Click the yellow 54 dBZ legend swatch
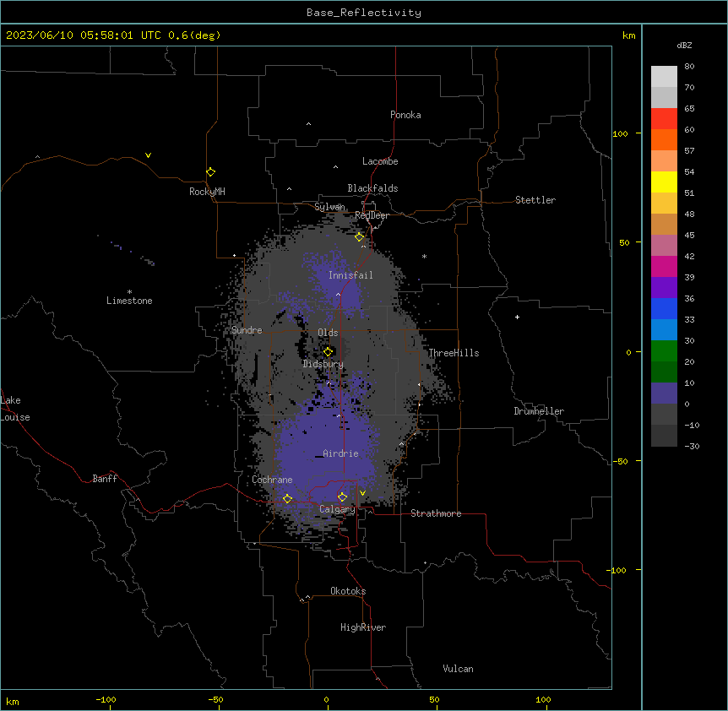Viewport: 728px width, 711px height. (665, 182)
